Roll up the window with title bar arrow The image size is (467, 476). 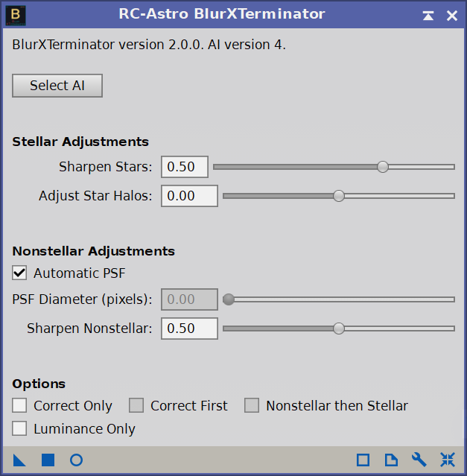click(428, 15)
